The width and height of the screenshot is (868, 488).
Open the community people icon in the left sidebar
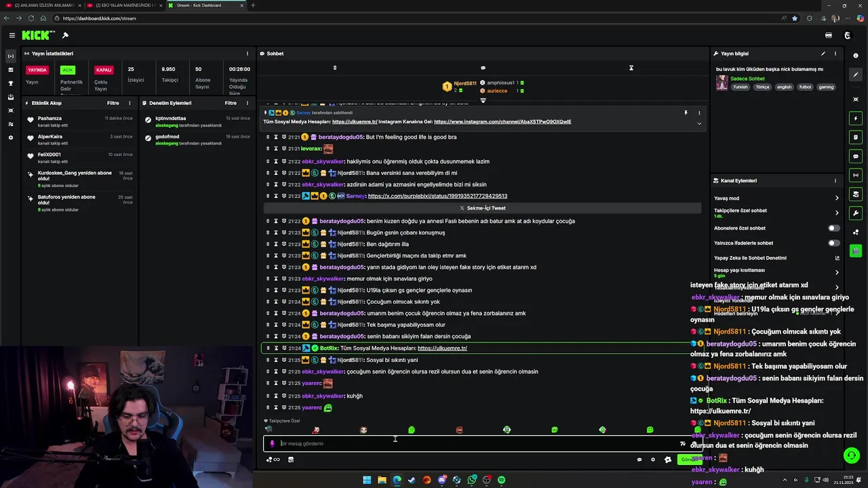click(x=10, y=124)
